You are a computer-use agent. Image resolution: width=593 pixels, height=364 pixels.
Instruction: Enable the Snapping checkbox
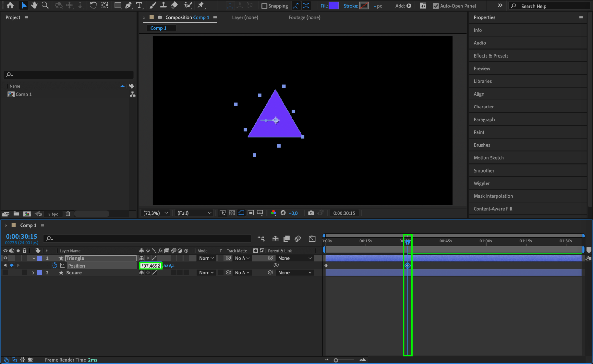(x=264, y=6)
